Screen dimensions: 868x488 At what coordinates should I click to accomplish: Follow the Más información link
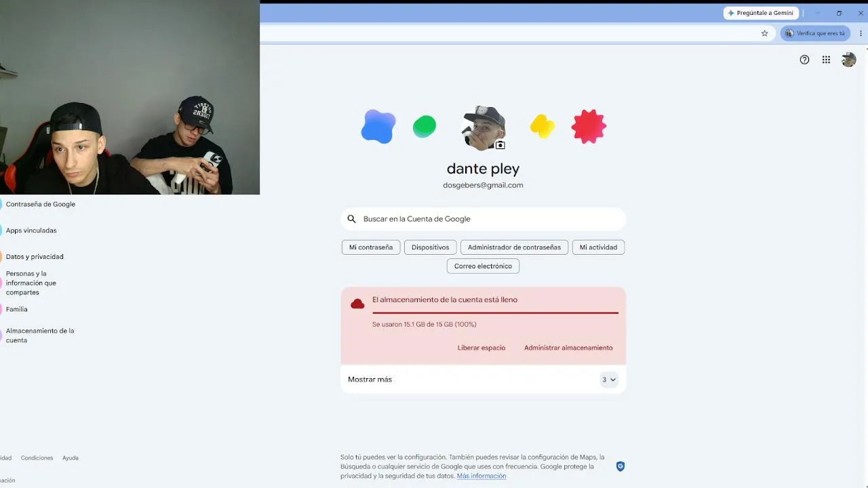(x=481, y=476)
